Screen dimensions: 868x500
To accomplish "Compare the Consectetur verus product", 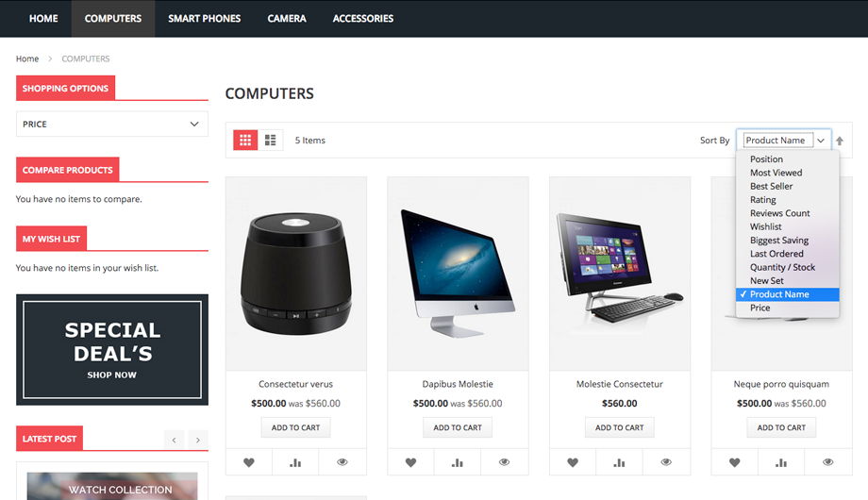I will (x=295, y=462).
